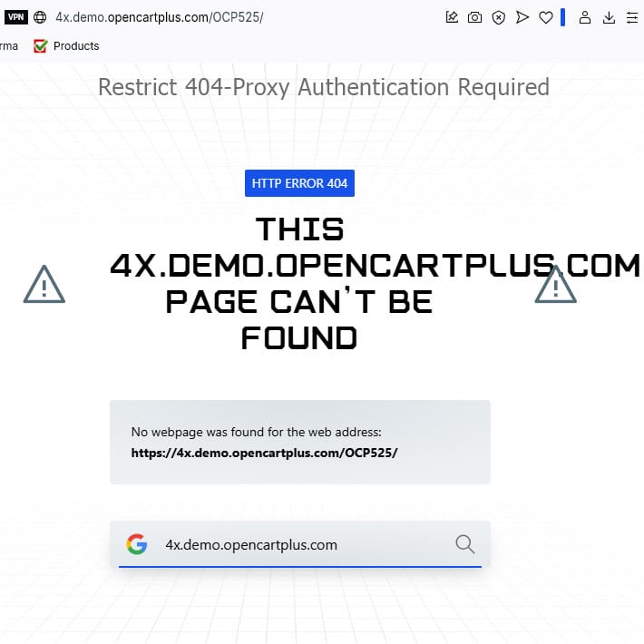The height and width of the screenshot is (644, 644).
Task: Click the right warning triangle icon
Action: click(x=556, y=284)
